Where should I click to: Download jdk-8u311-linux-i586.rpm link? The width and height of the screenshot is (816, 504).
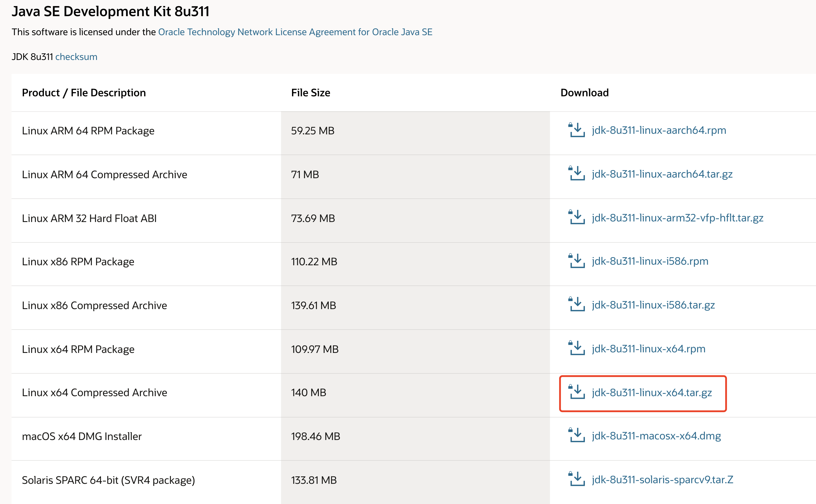pyautogui.click(x=650, y=261)
